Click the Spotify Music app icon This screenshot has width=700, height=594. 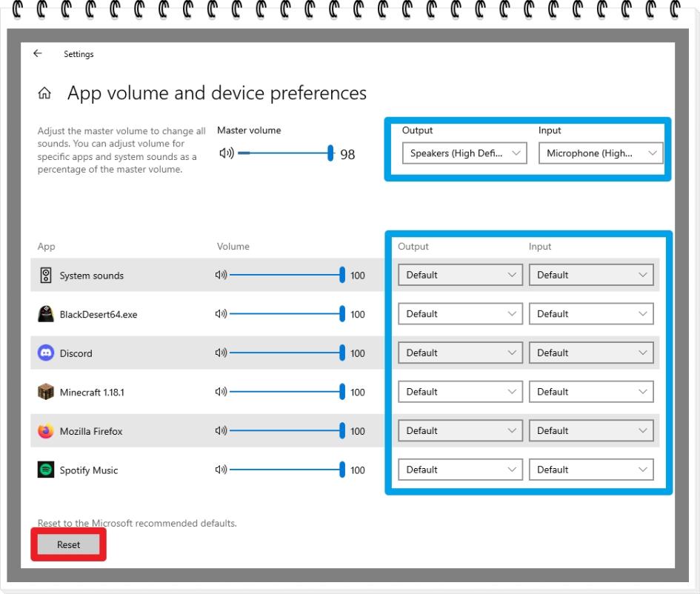pyautogui.click(x=46, y=470)
